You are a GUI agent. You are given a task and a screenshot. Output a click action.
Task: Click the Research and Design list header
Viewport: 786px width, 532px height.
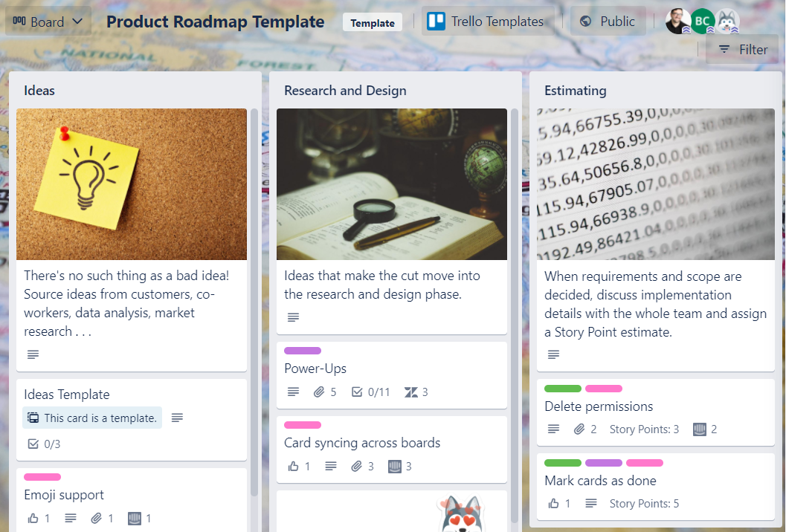[x=345, y=91]
